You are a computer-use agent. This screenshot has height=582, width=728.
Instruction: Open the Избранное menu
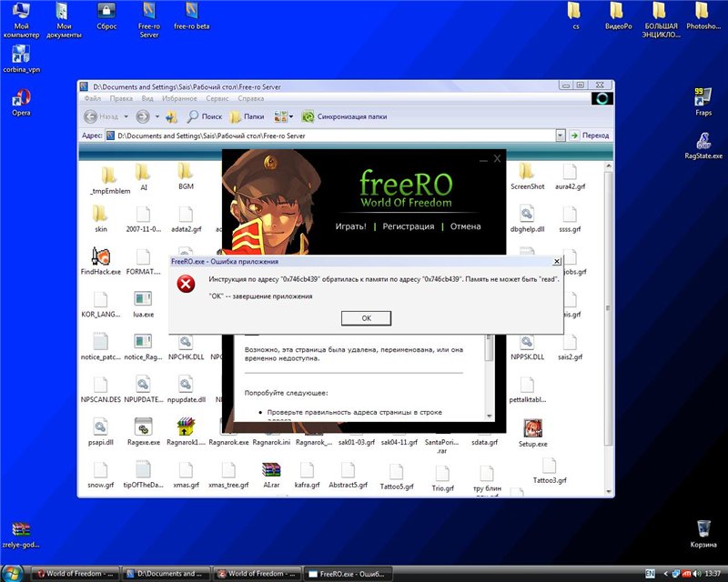(x=179, y=98)
